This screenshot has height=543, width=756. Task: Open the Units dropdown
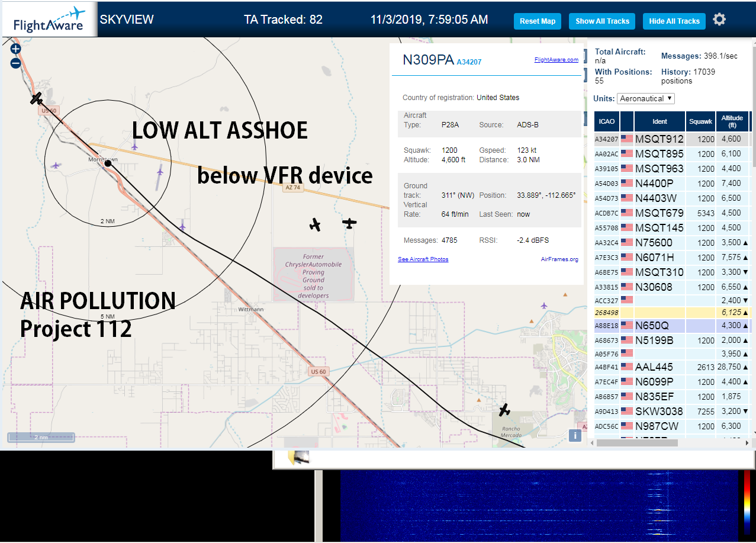pyautogui.click(x=646, y=98)
